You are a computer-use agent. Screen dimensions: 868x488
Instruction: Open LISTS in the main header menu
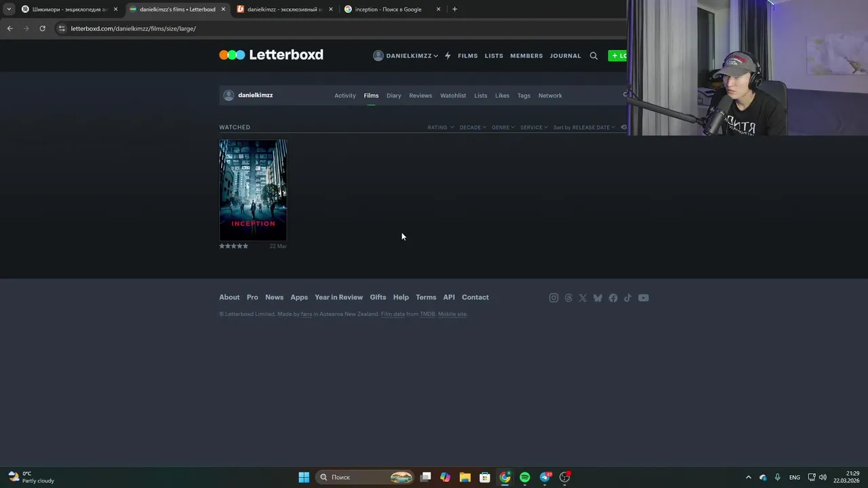[494, 56]
